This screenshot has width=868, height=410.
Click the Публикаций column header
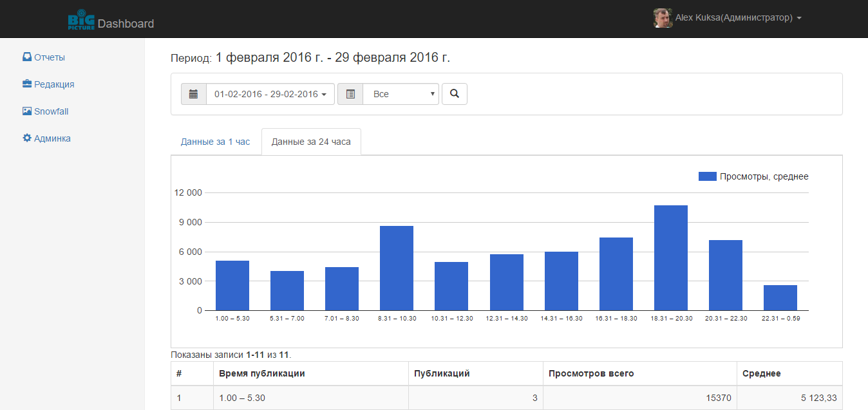[x=476, y=373]
